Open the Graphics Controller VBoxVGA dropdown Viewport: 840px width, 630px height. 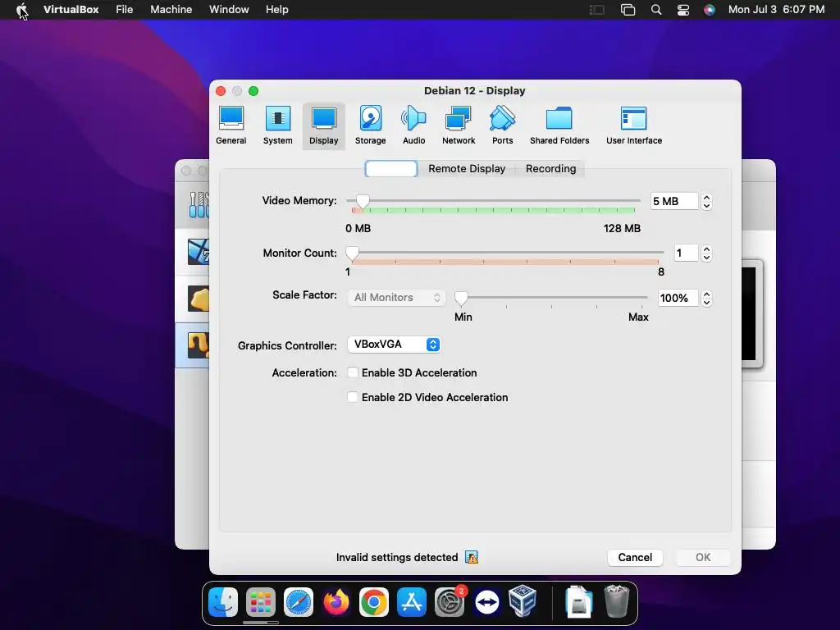[394, 345]
